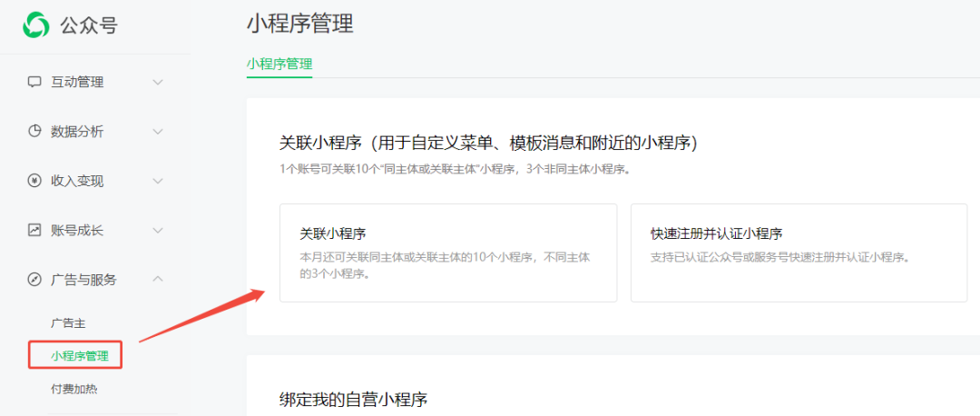Click the 快速注册并认证小程序 card

799,253
